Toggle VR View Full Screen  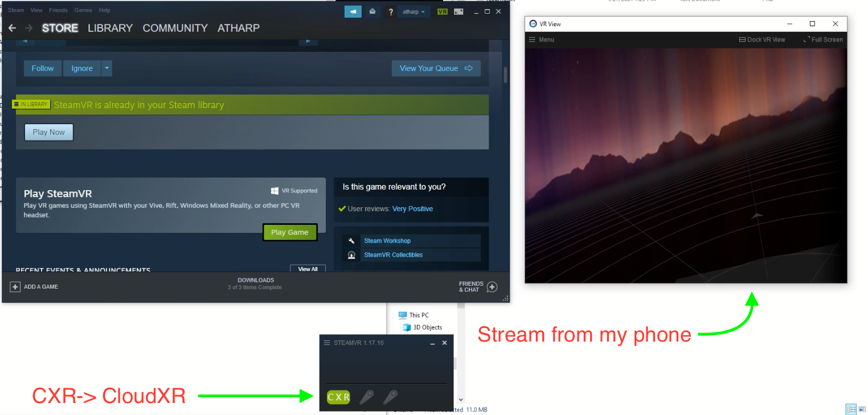823,40
